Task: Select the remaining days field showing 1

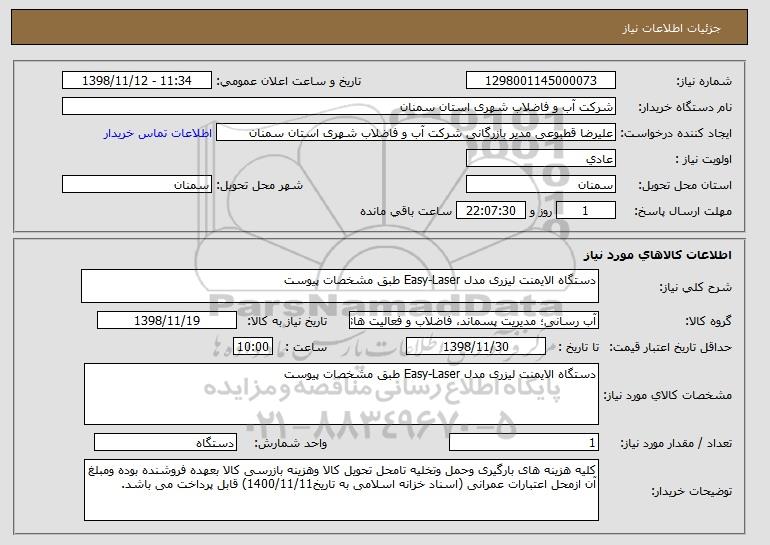Action: pos(585,211)
